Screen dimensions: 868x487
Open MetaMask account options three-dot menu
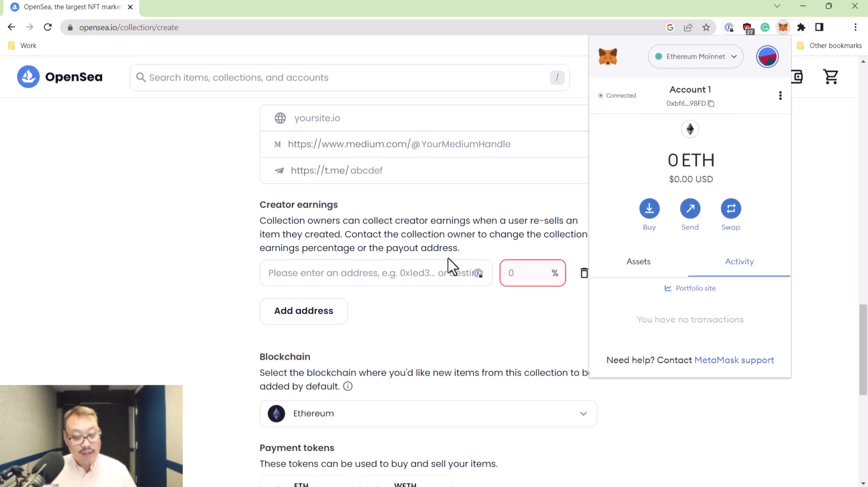click(x=780, y=96)
